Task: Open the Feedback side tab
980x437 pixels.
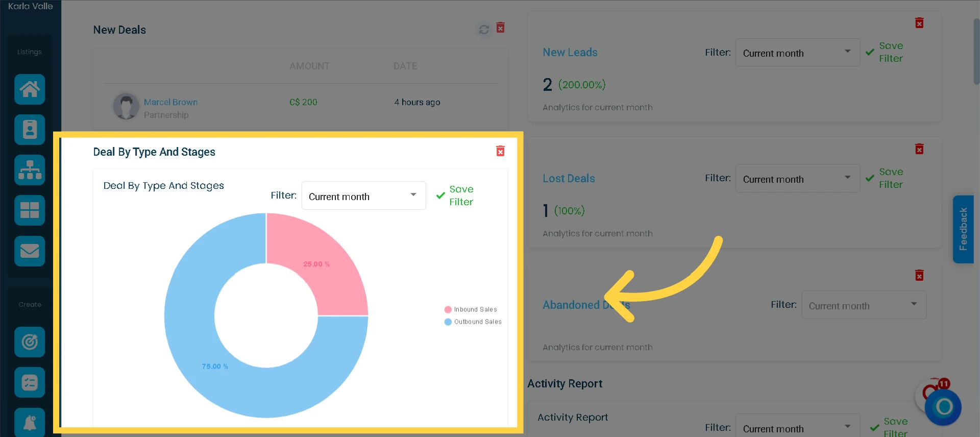Action: point(963,229)
